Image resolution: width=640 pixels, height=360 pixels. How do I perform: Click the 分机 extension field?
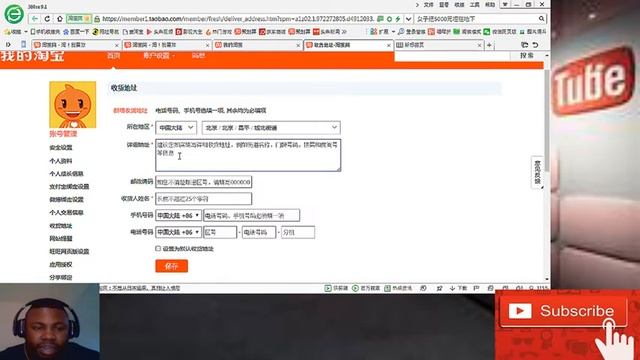click(298, 232)
